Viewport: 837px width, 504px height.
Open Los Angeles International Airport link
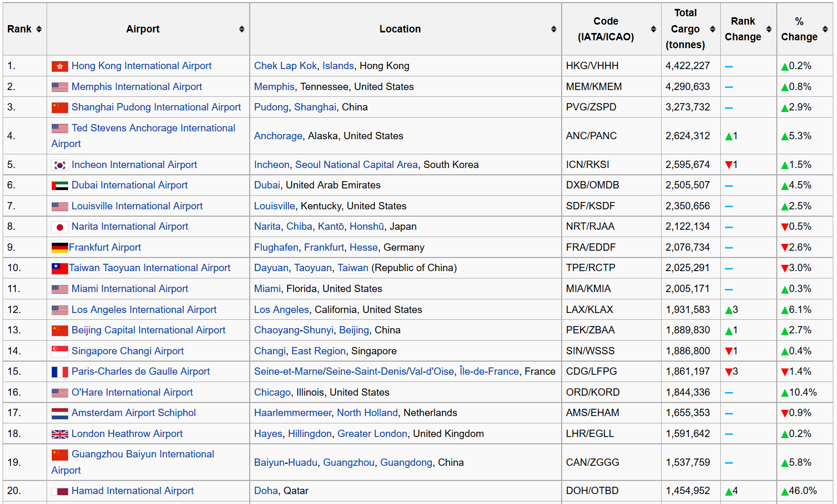(x=144, y=310)
